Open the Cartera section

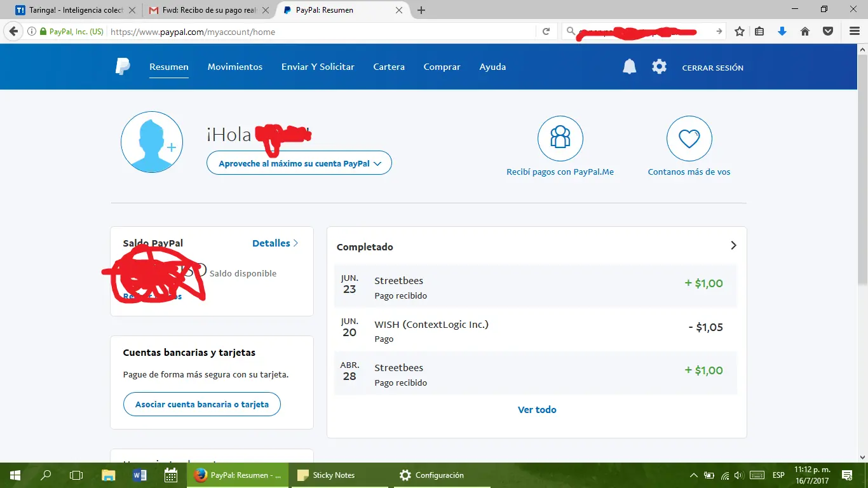point(389,67)
